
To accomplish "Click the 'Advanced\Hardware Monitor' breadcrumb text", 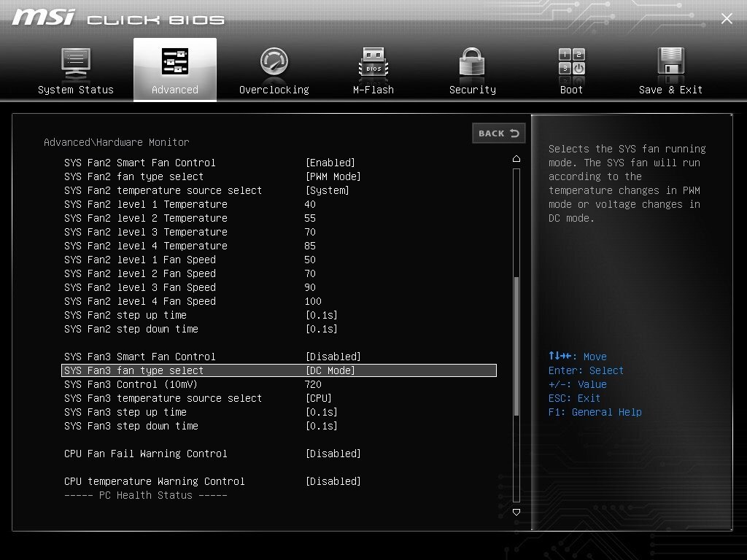I will 116,142.
